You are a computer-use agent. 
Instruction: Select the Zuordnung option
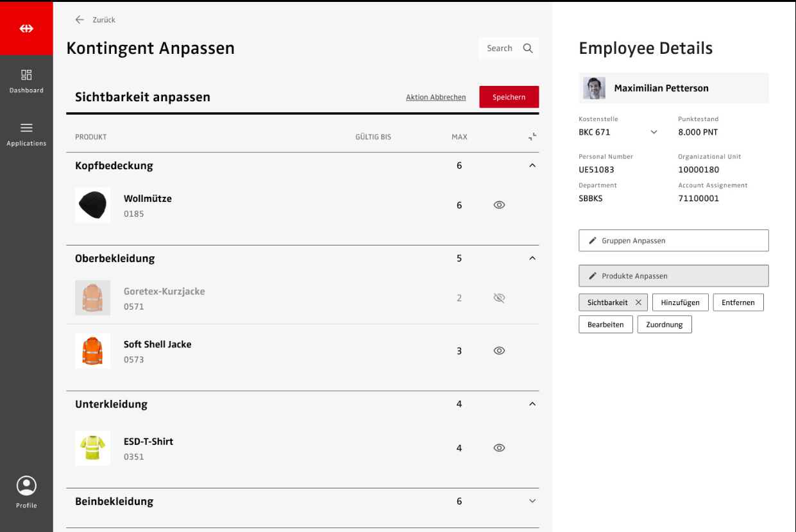pyautogui.click(x=664, y=325)
